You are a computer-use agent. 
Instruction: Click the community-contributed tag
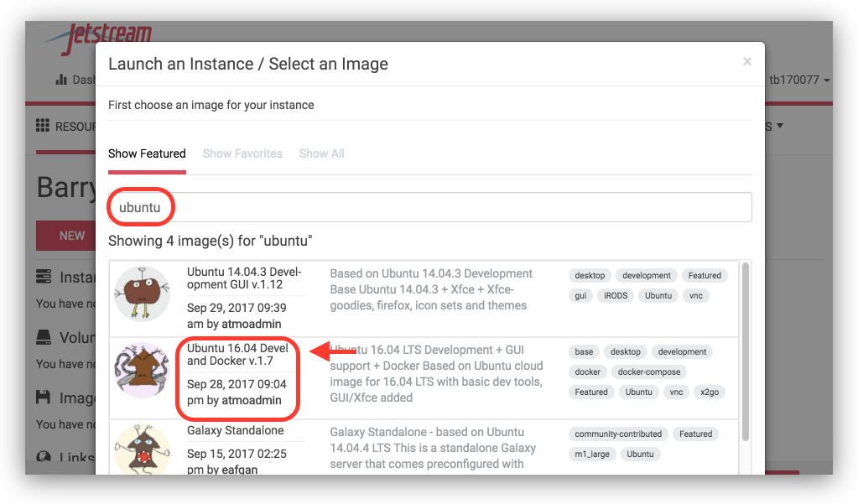pos(618,434)
